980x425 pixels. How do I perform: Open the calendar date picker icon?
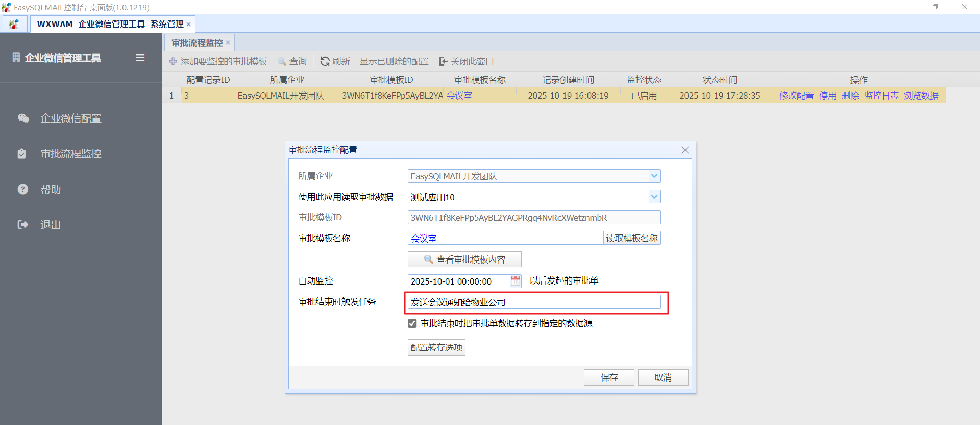pos(516,281)
